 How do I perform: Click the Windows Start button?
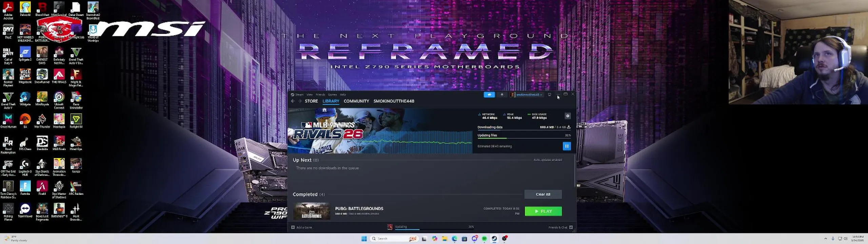point(364,239)
